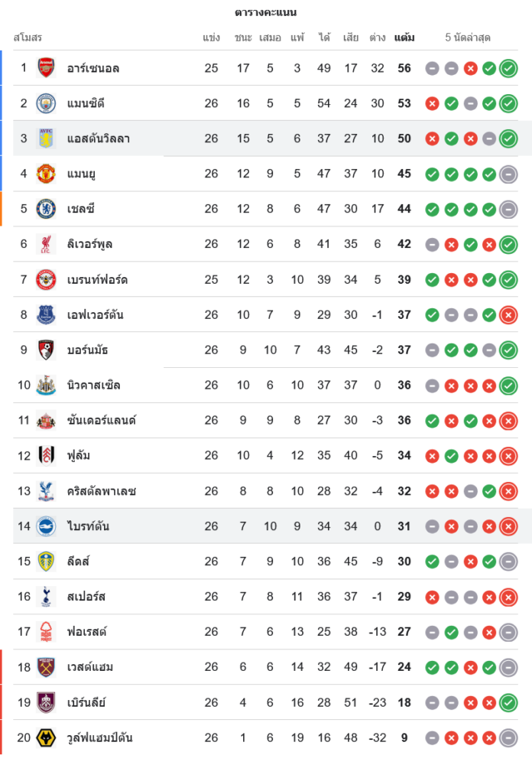Viewport: 532px width, 765px height.
Task: Click the Newcastle club crest
Action: (x=47, y=385)
